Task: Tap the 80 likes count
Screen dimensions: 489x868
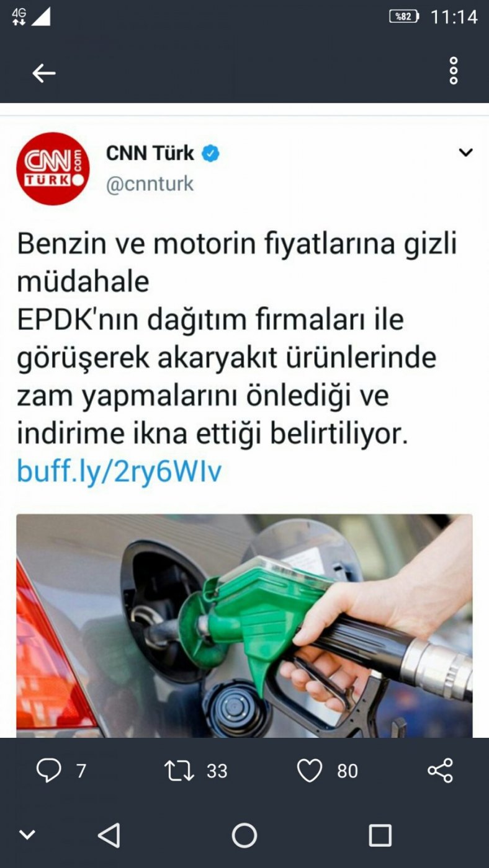Action: click(348, 771)
